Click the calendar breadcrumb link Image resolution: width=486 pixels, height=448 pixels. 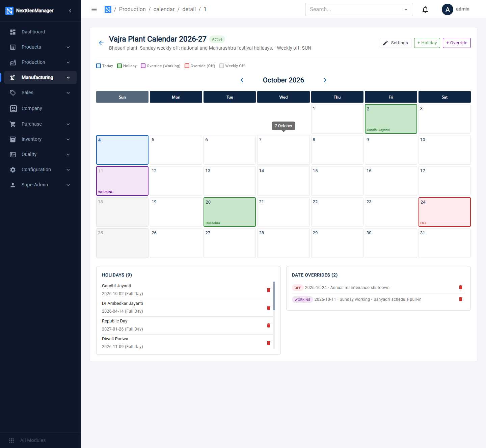[x=164, y=9]
